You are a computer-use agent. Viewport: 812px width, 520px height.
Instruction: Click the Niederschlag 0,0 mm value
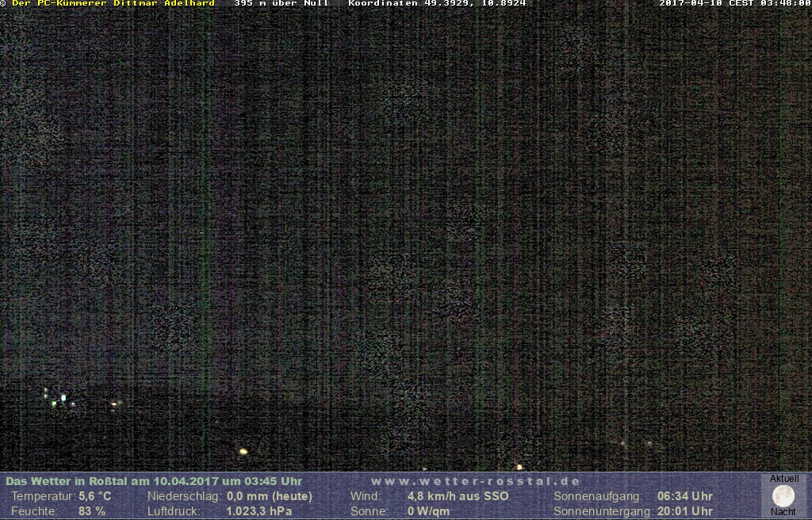269,496
